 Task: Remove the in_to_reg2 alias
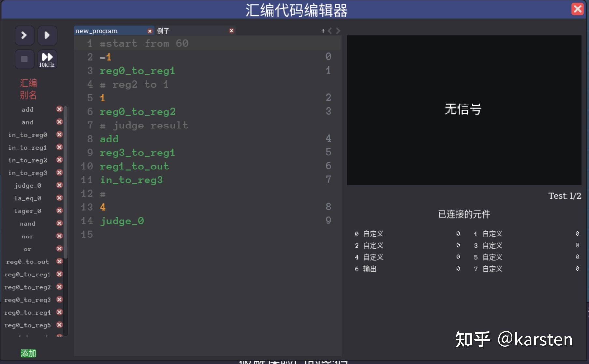pos(59,160)
